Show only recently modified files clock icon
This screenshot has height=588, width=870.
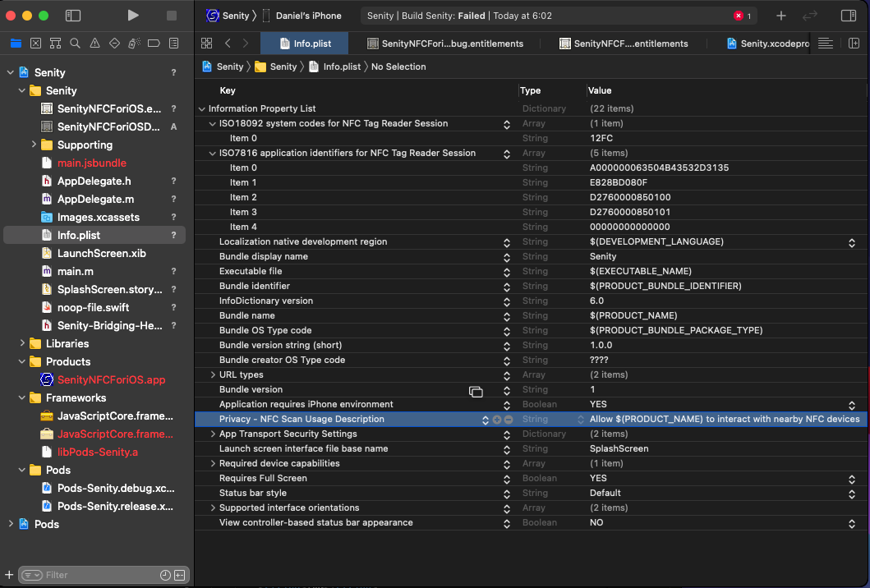click(x=165, y=575)
